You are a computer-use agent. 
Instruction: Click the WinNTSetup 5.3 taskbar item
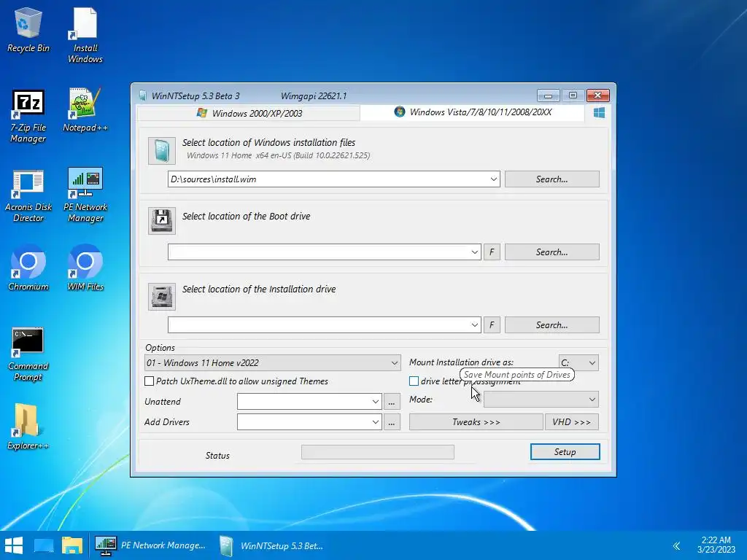click(271, 545)
